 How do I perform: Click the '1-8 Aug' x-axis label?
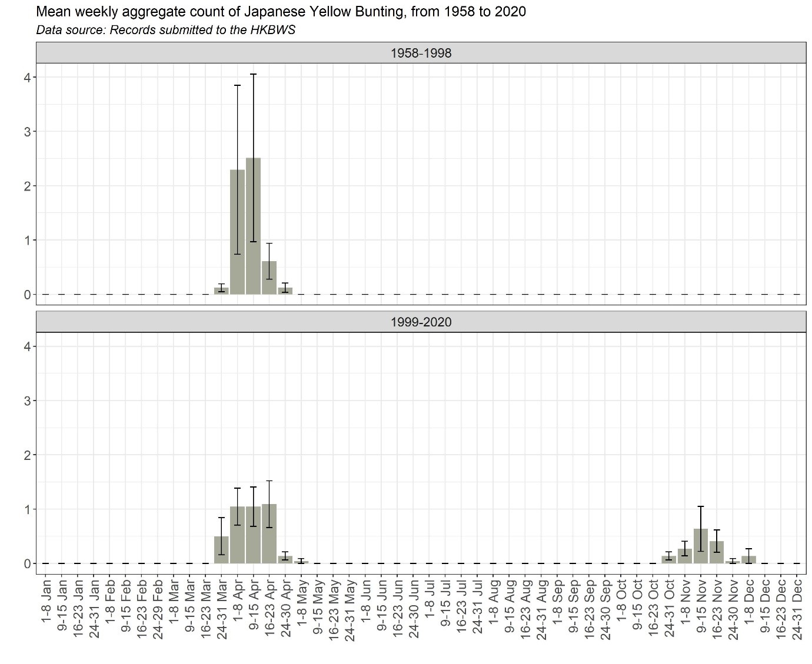(493, 601)
